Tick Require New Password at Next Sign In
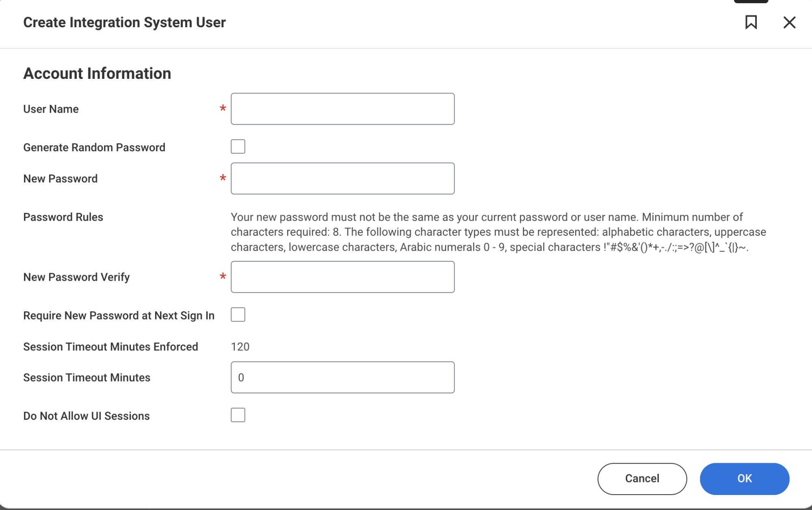812x510 pixels. click(x=238, y=315)
